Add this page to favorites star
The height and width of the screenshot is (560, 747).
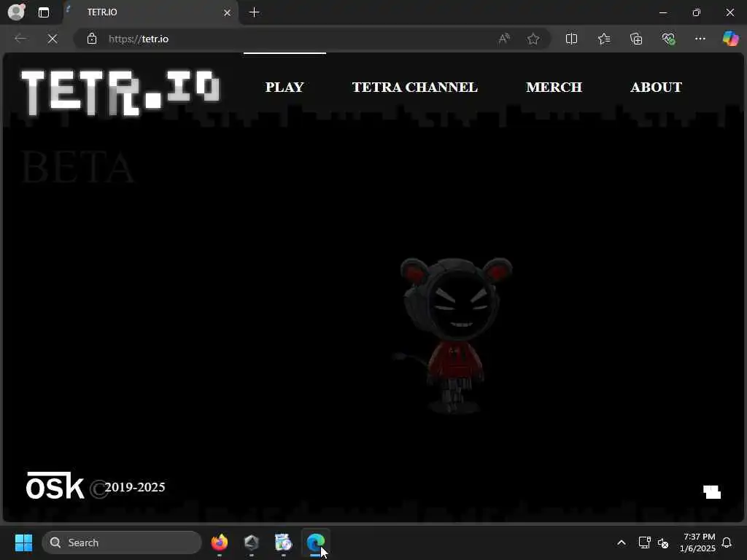[x=533, y=39]
